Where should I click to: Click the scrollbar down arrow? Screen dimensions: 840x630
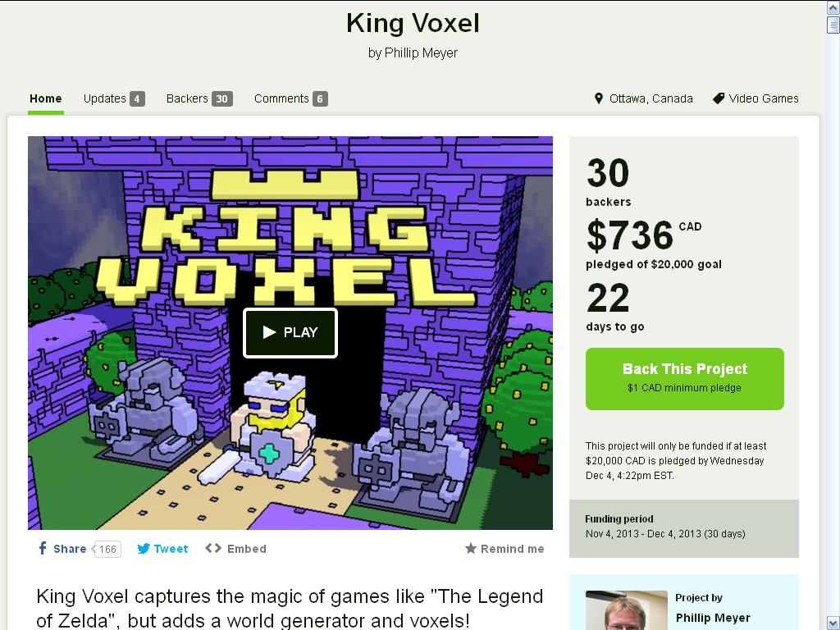click(833, 623)
